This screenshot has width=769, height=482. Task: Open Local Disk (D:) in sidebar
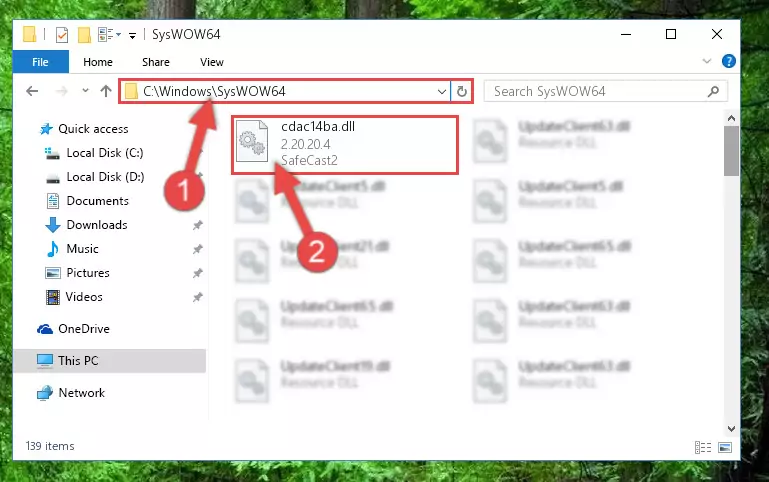tap(105, 177)
